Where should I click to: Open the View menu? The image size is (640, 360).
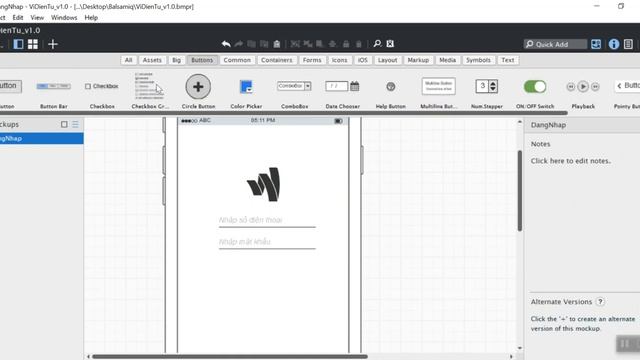37,18
